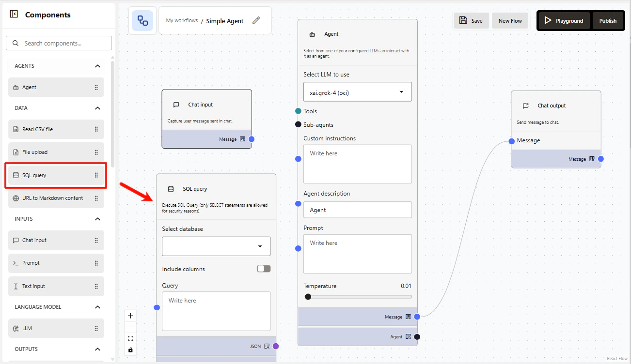Collapse the DATA section
This screenshot has height=364, width=631.
(97, 108)
